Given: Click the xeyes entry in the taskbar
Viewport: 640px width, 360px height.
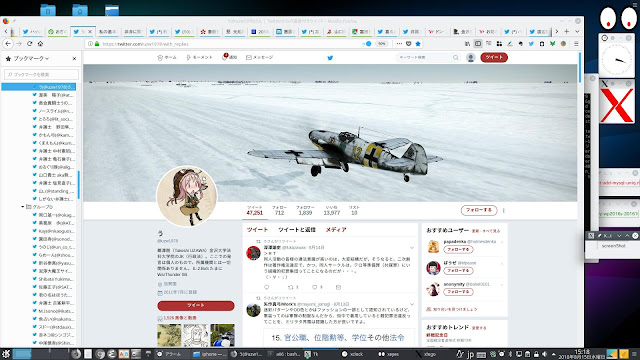Looking at the screenshot, I should tap(388, 354).
